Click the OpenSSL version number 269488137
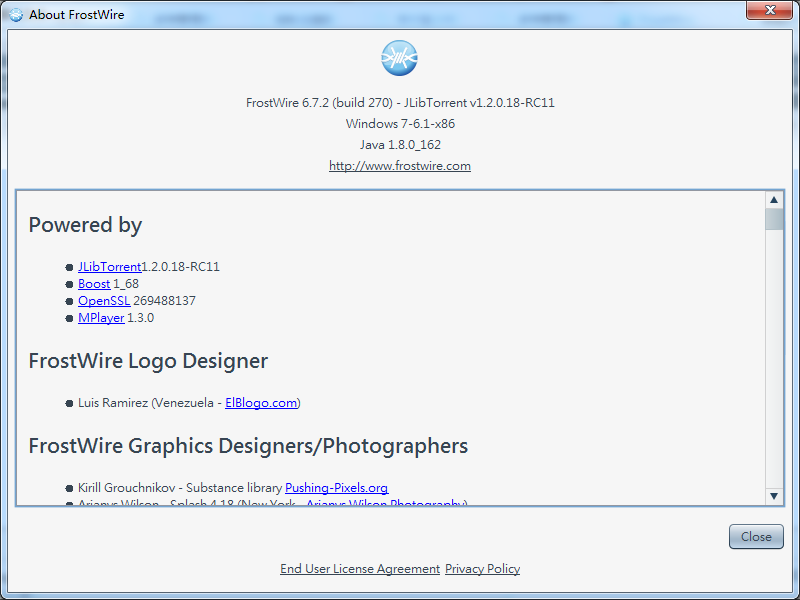800x600 pixels. pyautogui.click(x=164, y=301)
